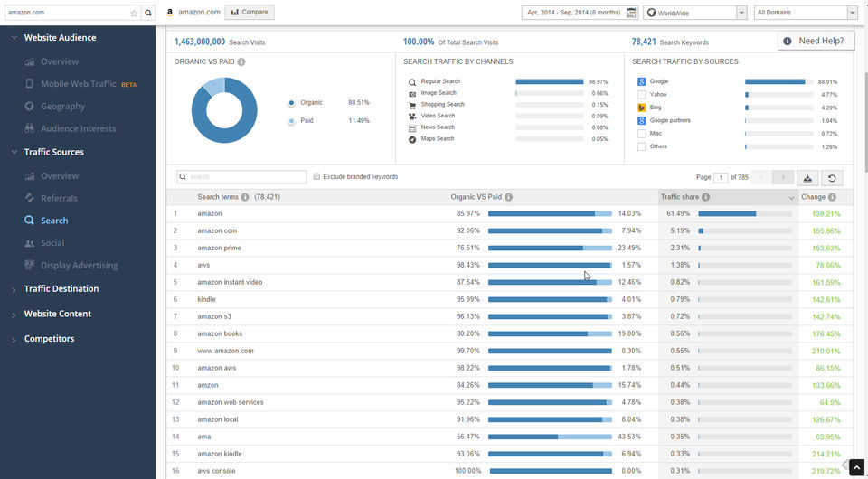Click info icon beside Organic VS Paid column header
Viewport: 868px width, 479px height.
[x=508, y=197]
